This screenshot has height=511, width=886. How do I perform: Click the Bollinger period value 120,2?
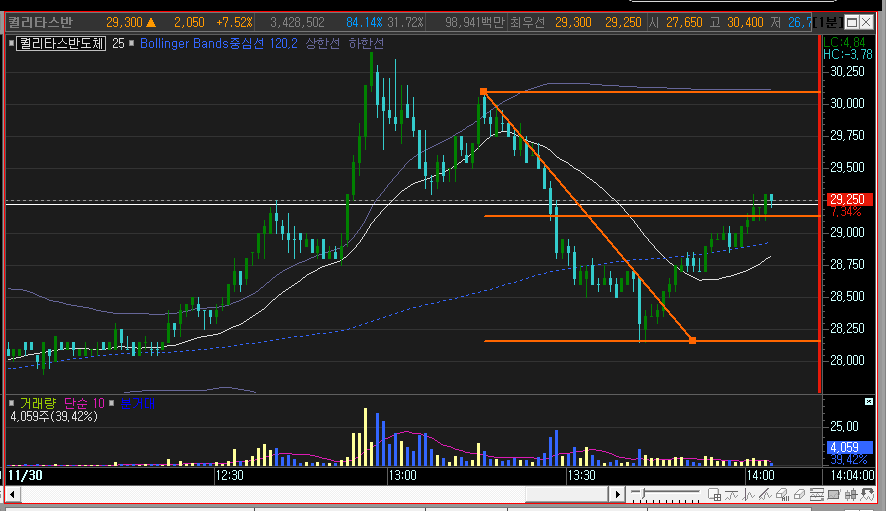click(x=283, y=44)
